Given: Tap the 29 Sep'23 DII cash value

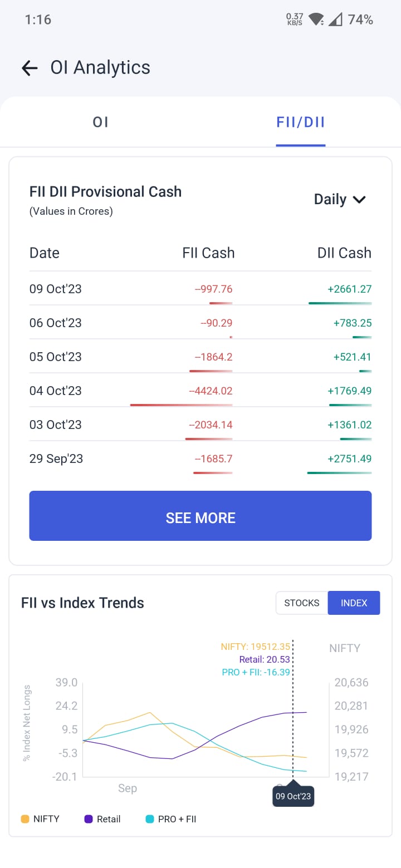Looking at the screenshot, I should [x=350, y=459].
